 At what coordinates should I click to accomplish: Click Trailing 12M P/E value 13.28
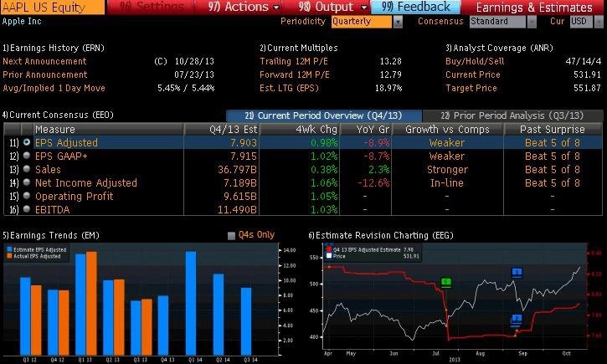tap(391, 62)
